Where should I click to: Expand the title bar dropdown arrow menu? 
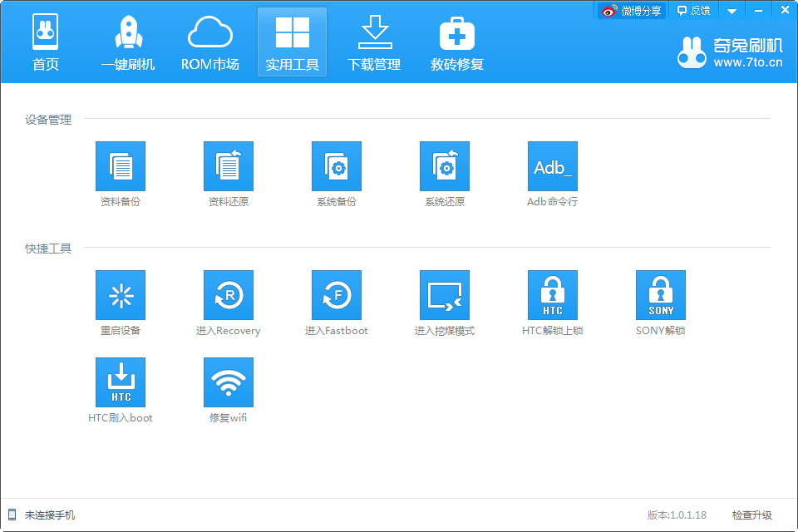[x=731, y=11]
